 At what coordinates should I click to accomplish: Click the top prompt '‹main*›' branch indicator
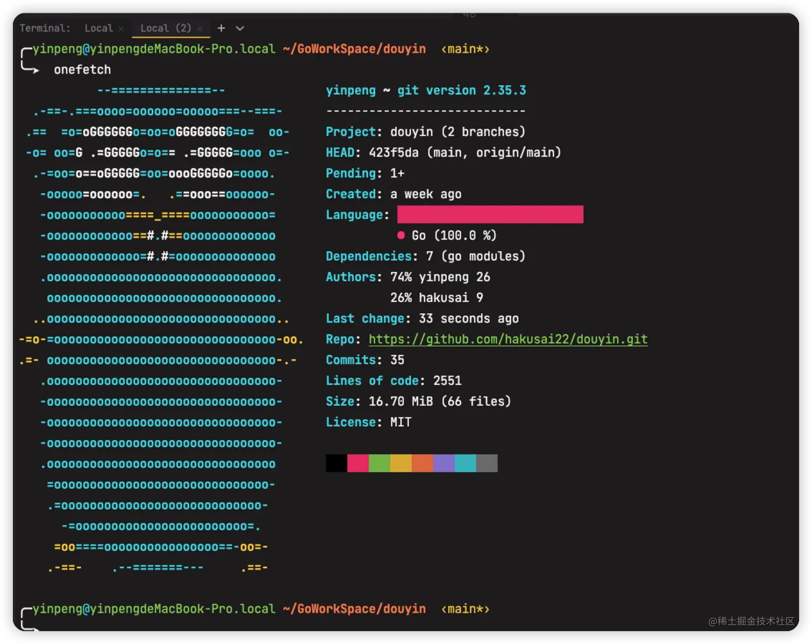tap(465, 49)
